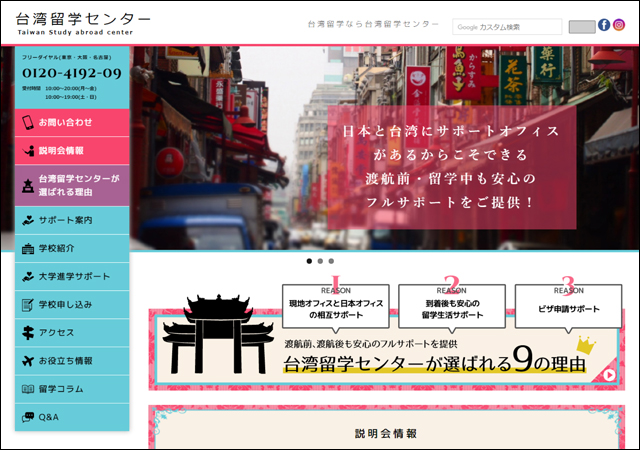Click the speech bubble icon for Q&A
640x450 pixels.
point(28,417)
